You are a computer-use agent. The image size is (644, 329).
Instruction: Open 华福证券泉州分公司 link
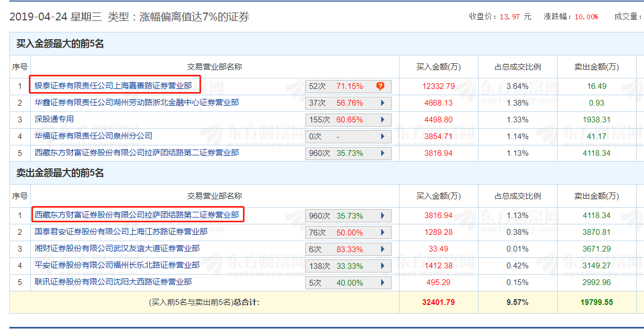[93, 136]
